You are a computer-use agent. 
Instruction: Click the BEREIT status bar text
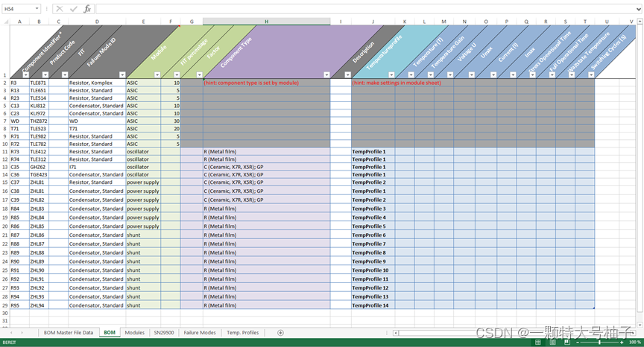10,342
